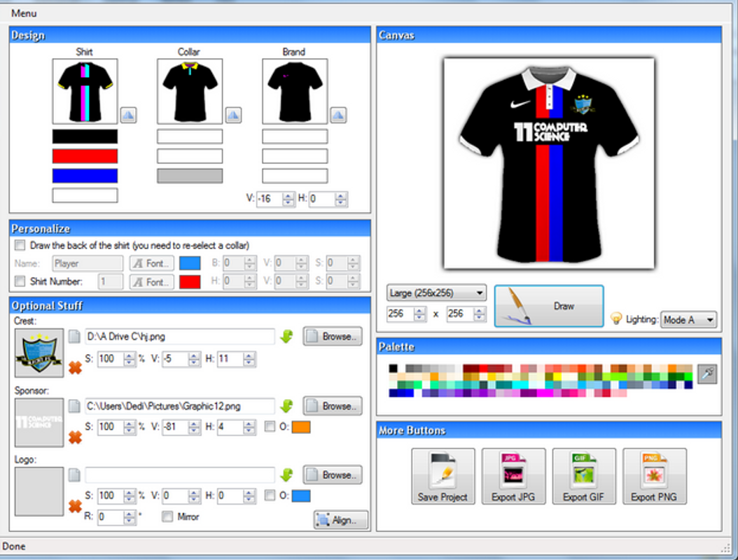This screenshot has width=738, height=560.
Task: Remove the Crest image with red X
Action: [76, 367]
